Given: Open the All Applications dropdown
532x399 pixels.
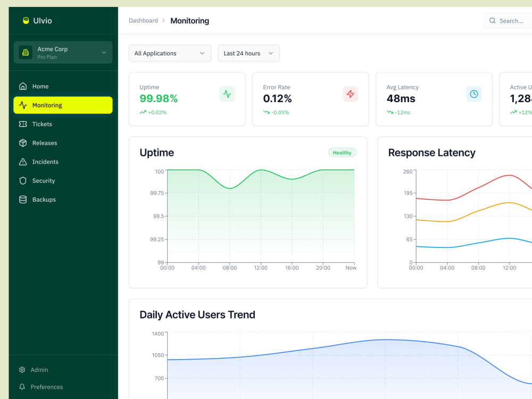Looking at the screenshot, I should click(170, 53).
